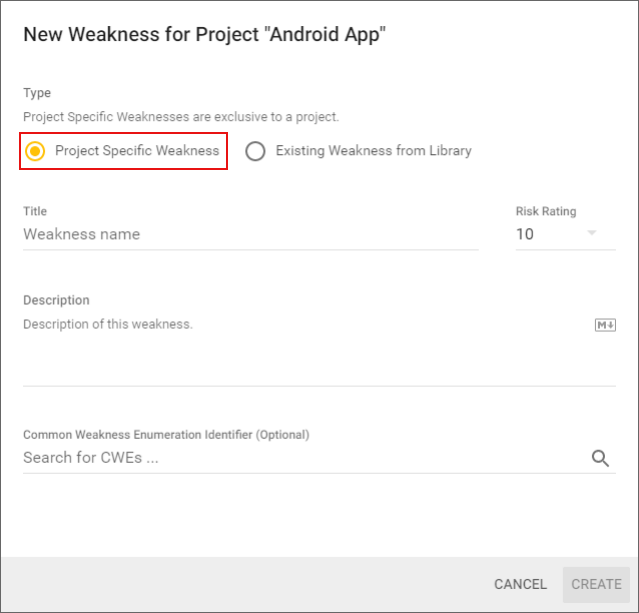Click the "Existing Weakness from Library" label text
The width and height of the screenshot is (639, 613).
click(373, 151)
